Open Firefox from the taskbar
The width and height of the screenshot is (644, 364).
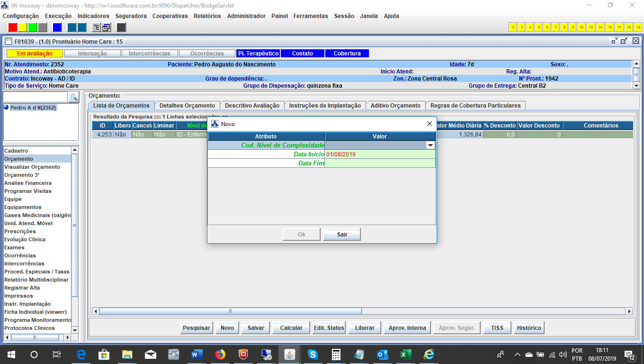220,354
